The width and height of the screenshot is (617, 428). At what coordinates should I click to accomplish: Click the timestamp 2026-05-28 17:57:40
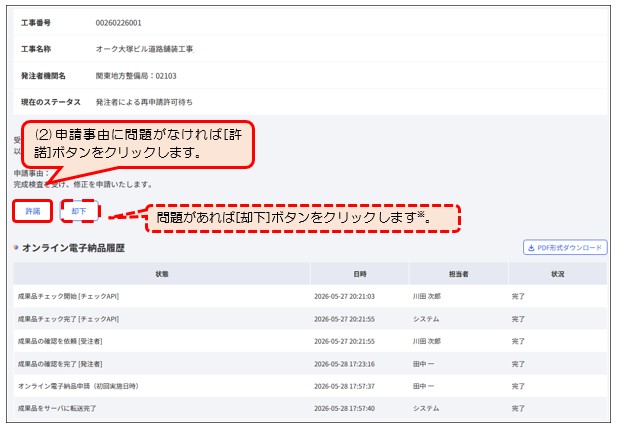(x=344, y=408)
